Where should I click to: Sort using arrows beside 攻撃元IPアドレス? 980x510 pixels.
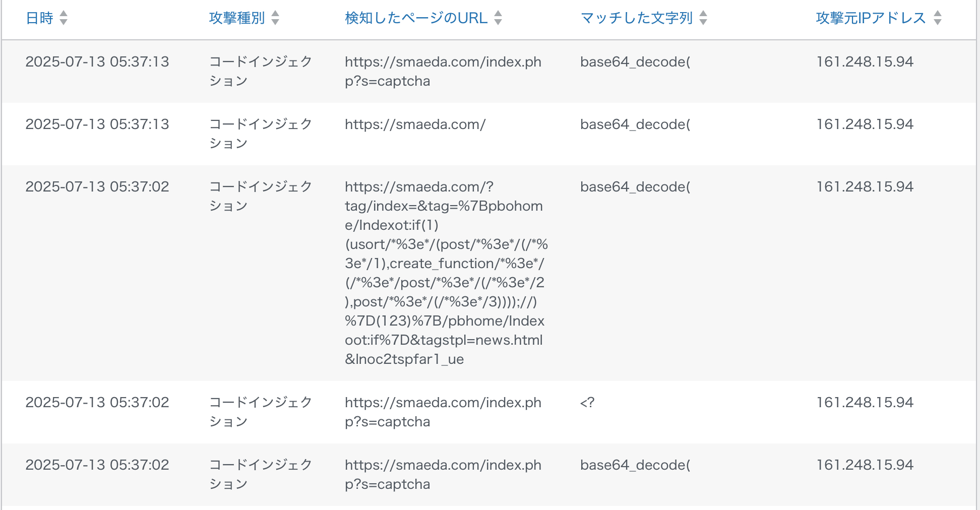[938, 18]
